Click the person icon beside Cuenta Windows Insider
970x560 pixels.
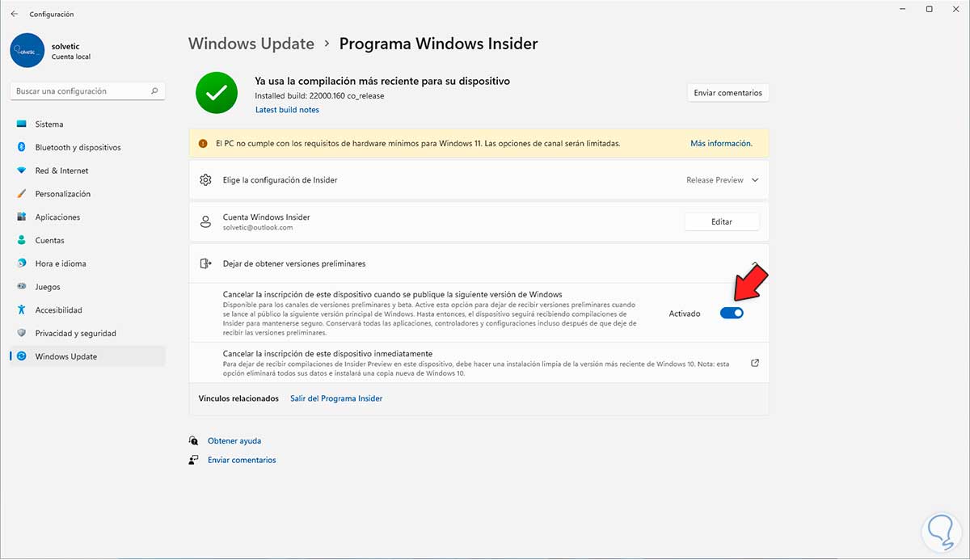point(205,222)
